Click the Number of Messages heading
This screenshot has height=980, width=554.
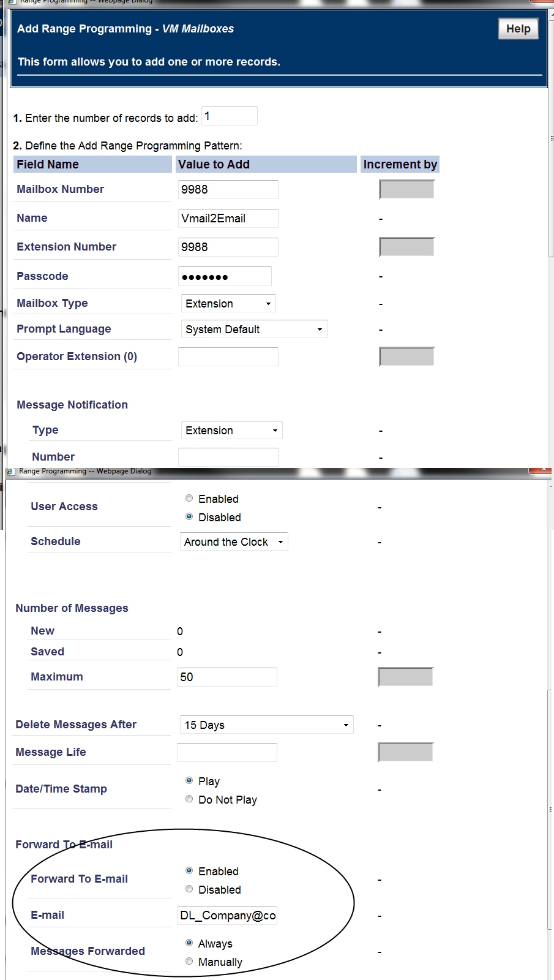(72, 608)
